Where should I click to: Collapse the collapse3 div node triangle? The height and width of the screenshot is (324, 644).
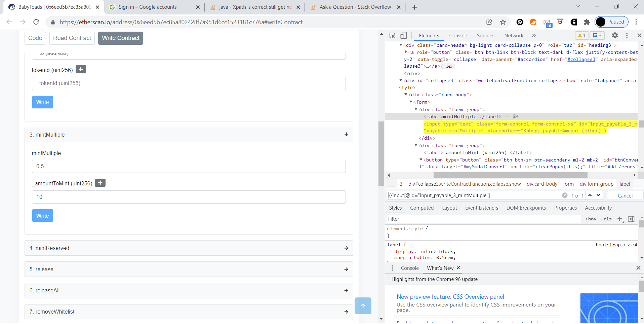click(401, 80)
